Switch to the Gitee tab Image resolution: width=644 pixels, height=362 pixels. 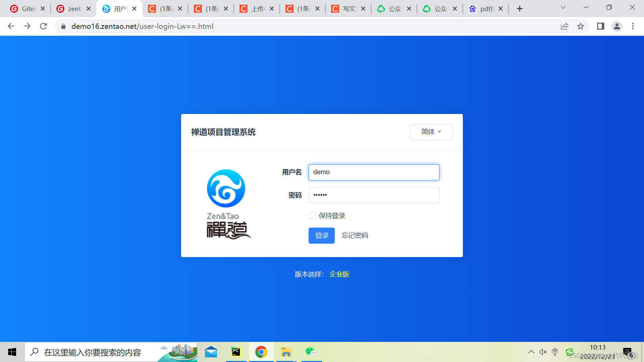(27, 8)
